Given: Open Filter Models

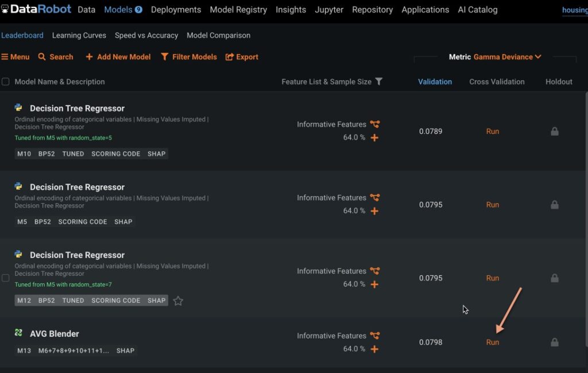Looking at the screenshot, I should pyautogui.click(x=188, y=57).
